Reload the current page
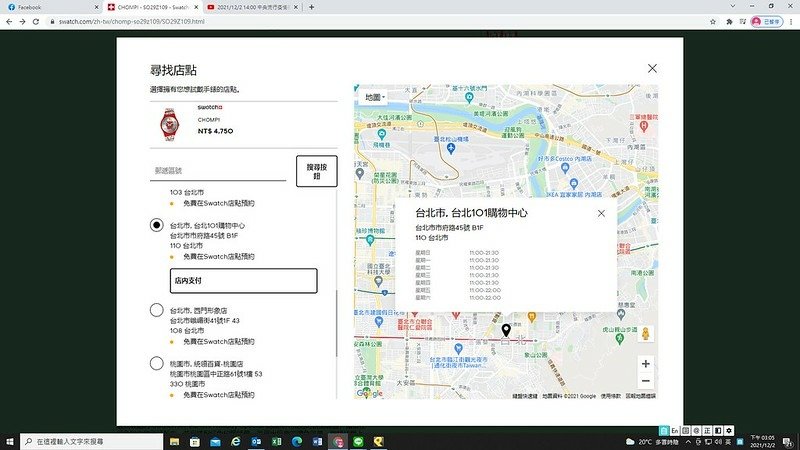The image size is (800, 450). (x=36, y=21)
